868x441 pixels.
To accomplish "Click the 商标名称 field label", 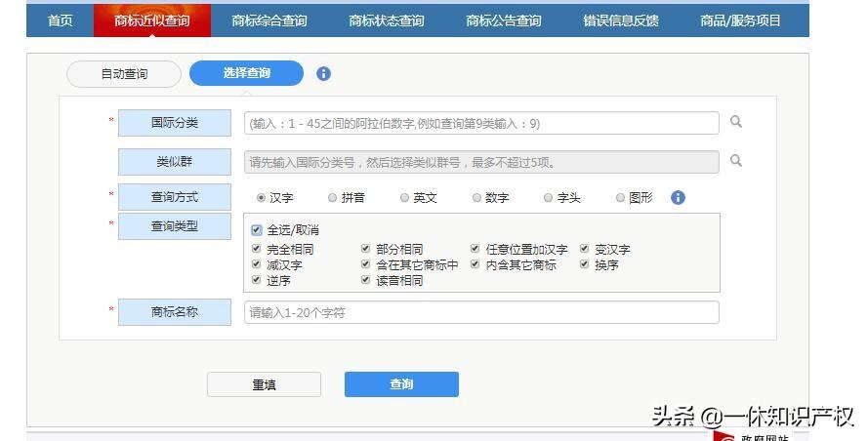I will (175, 312).
